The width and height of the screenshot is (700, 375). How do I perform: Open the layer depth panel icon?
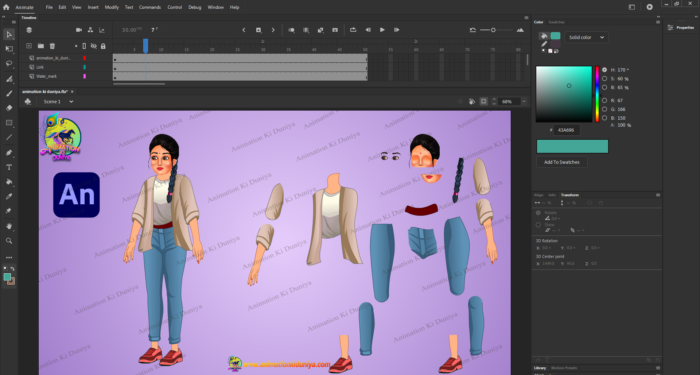pyautogui.click(x=102, y=30)
